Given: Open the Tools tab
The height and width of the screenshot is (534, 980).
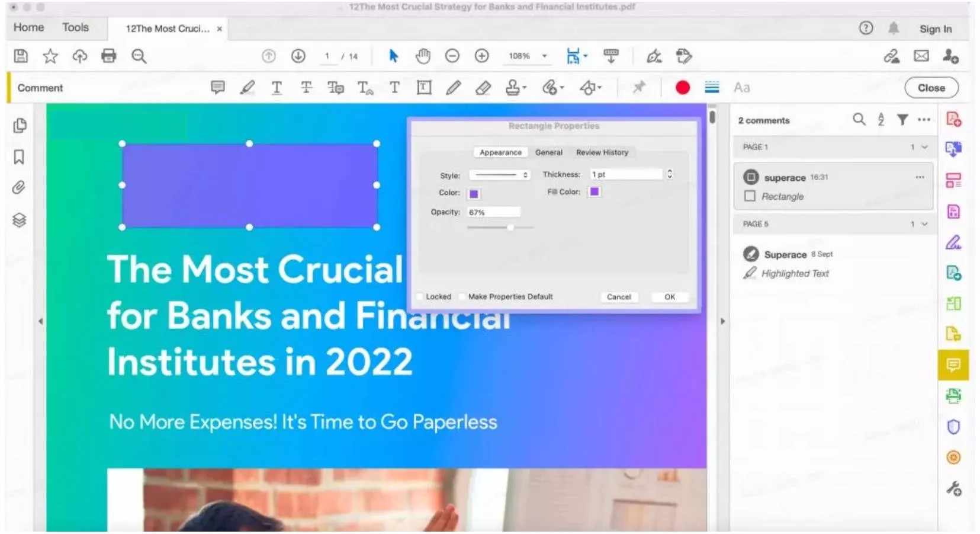Looking at the screenshot, I should click(x=75, y=27).
